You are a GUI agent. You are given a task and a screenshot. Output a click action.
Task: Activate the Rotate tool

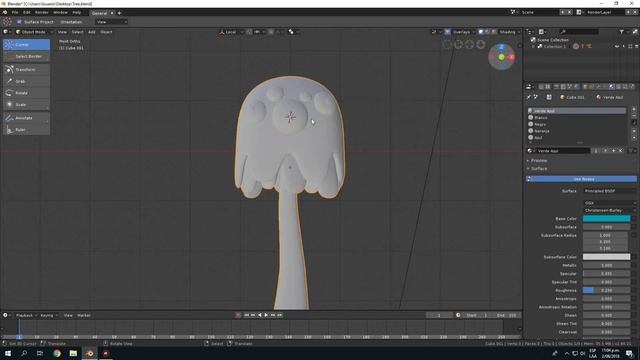tap(27, 93)
